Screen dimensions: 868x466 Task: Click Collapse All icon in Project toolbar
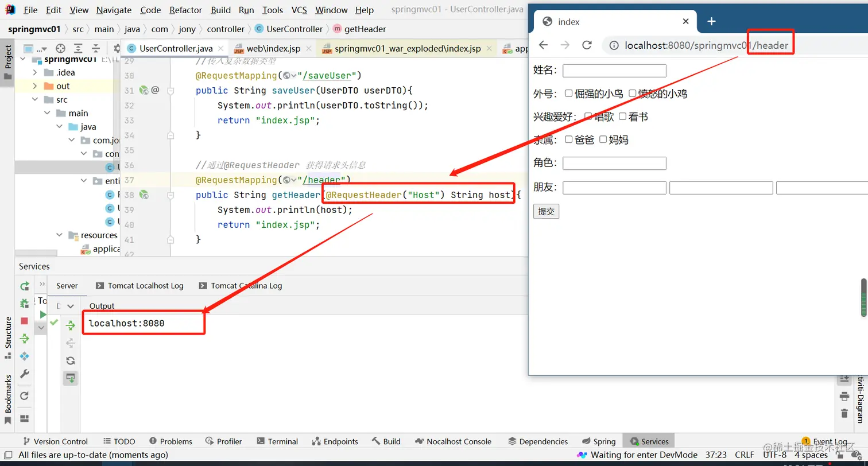96,49
